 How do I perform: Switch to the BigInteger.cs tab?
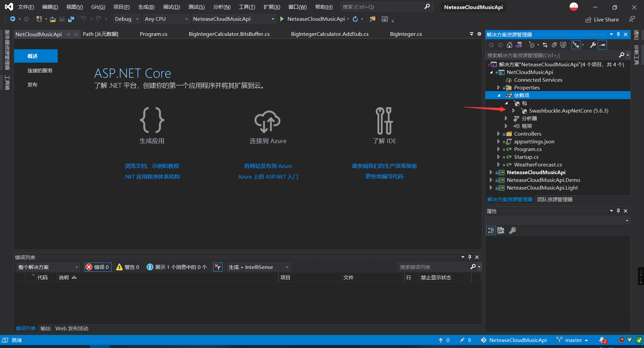[406, 34]
